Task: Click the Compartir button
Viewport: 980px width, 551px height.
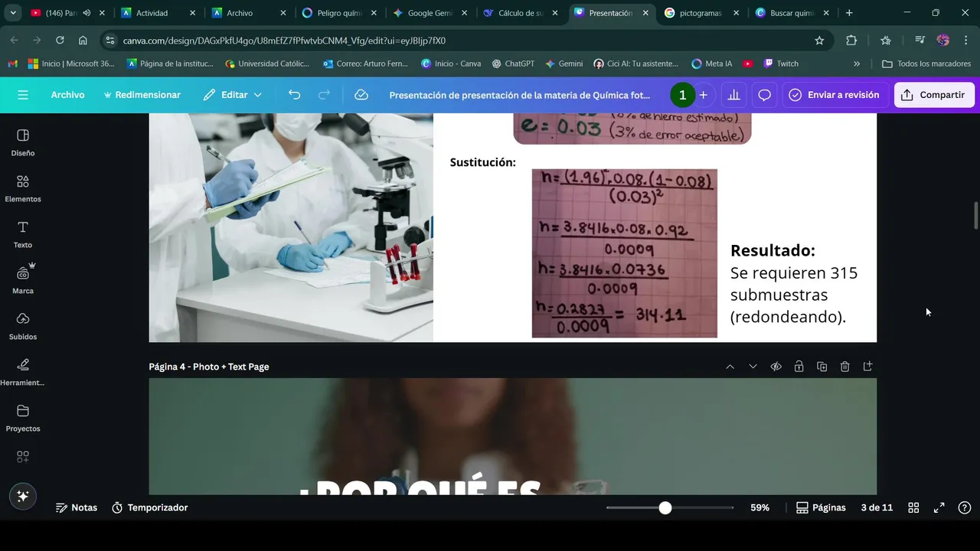Action: point(934,95)
